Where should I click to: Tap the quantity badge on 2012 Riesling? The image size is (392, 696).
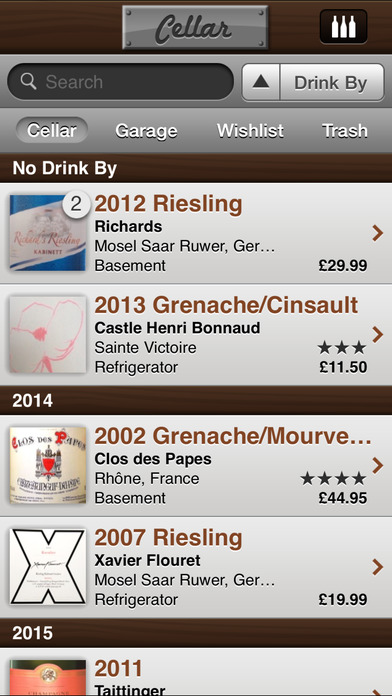(76, 204)
